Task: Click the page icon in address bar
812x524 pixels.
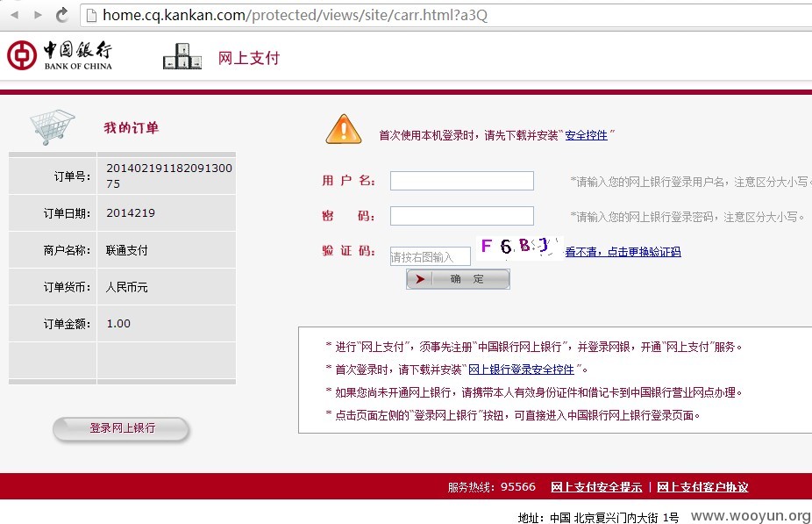Action: point(91,16)
